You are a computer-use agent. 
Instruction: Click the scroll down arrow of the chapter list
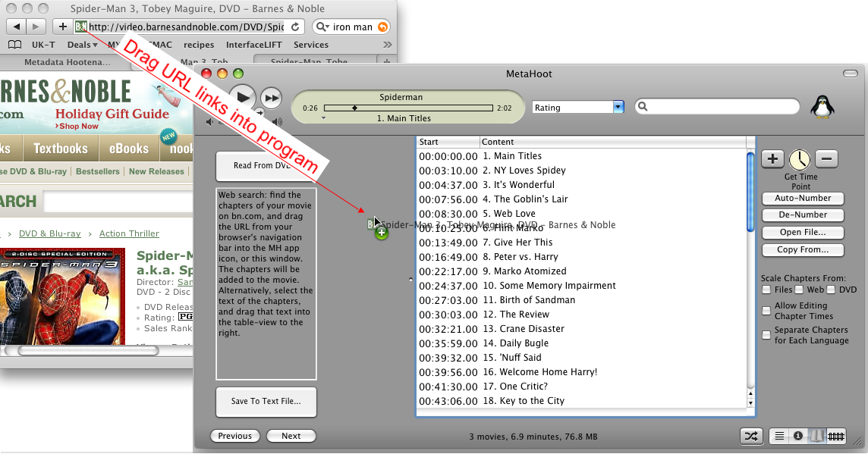pos(750,403)
